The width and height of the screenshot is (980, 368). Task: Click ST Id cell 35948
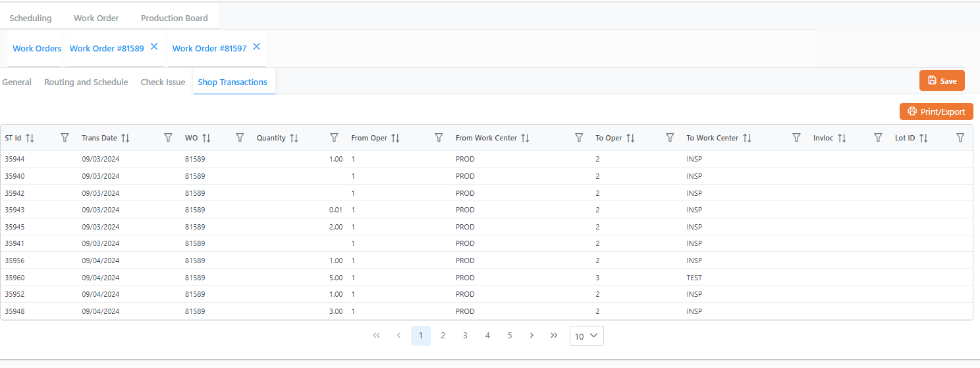[x=14, y=311]
